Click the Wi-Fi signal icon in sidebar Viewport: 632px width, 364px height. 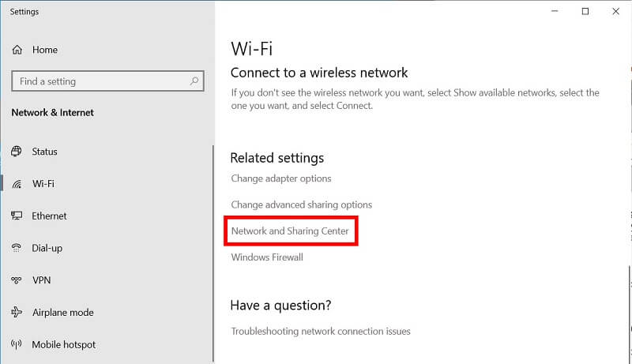click(x=17, y=184)
